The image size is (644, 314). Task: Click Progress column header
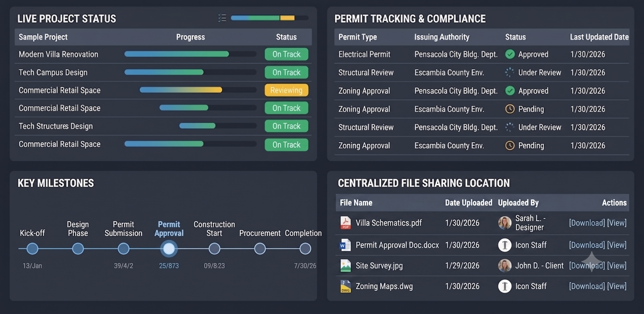click(191, 37)
